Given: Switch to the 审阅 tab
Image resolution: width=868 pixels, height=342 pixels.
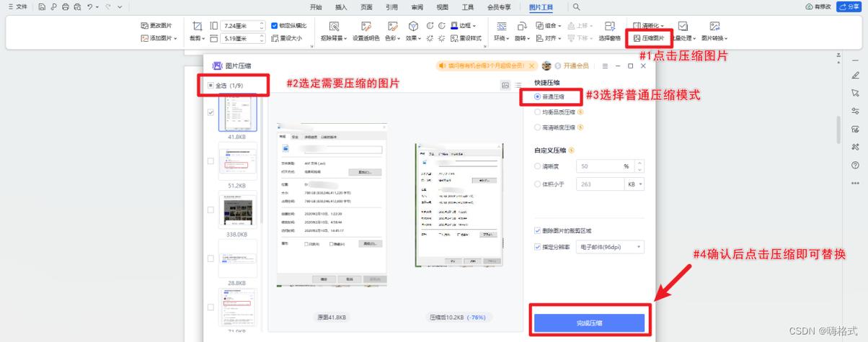Looking at the screenshot, I should pyautogui.click(x=417, y=7).
